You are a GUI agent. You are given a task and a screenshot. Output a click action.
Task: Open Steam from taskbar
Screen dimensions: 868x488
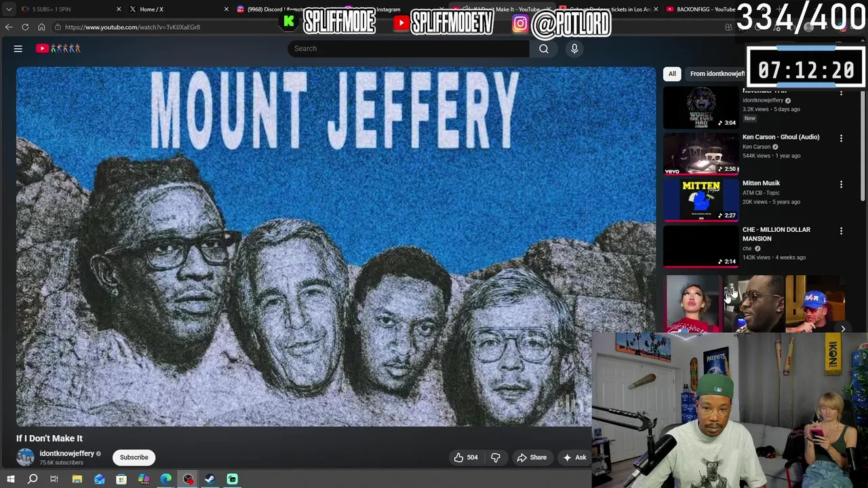[210, 479]
